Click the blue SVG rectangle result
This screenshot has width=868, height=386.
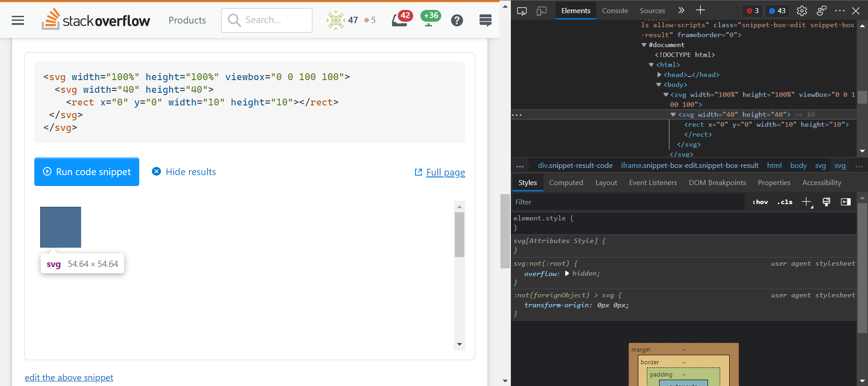pos(61,227)
